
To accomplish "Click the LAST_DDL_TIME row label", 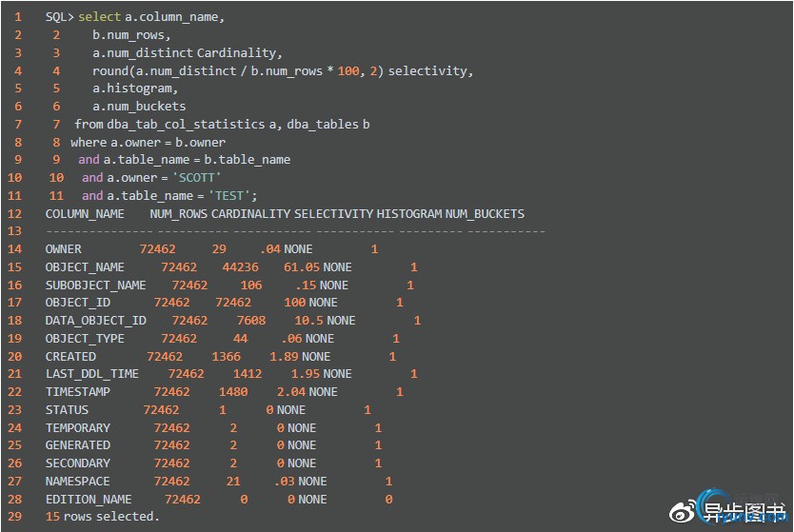I will click(91, 374).
